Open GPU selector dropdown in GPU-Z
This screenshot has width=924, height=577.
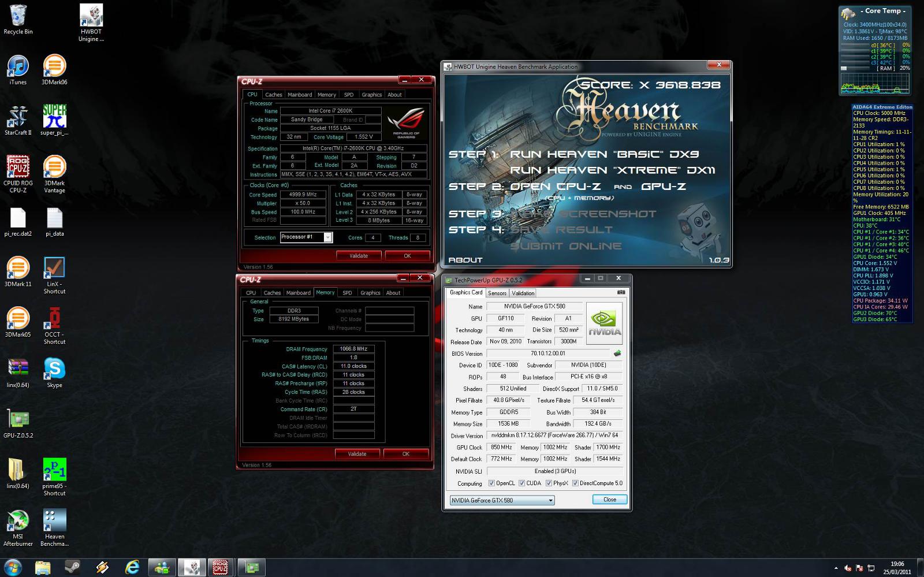click(502, 500)
